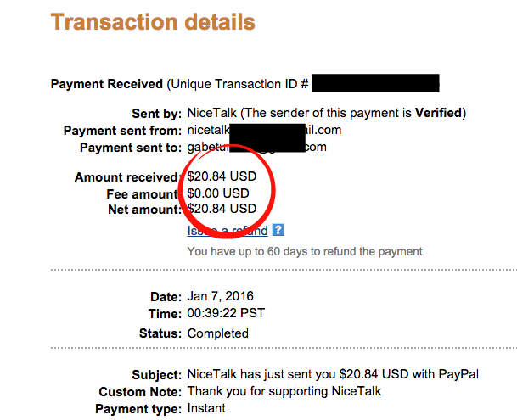Click the 60 days refund notice text

[306, 251]
